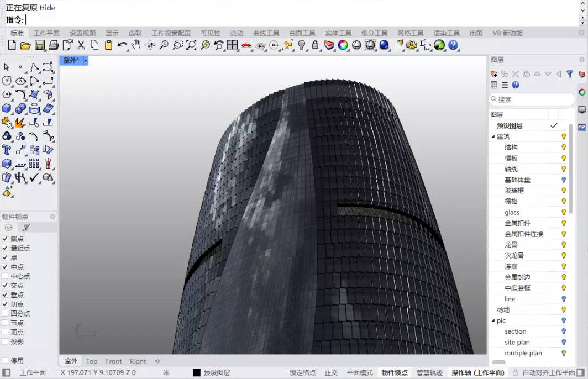The width and height of the screenshot is (588, 379).
Task: Enable the 中心点 object snap checkbox
Action: point(6,276)
